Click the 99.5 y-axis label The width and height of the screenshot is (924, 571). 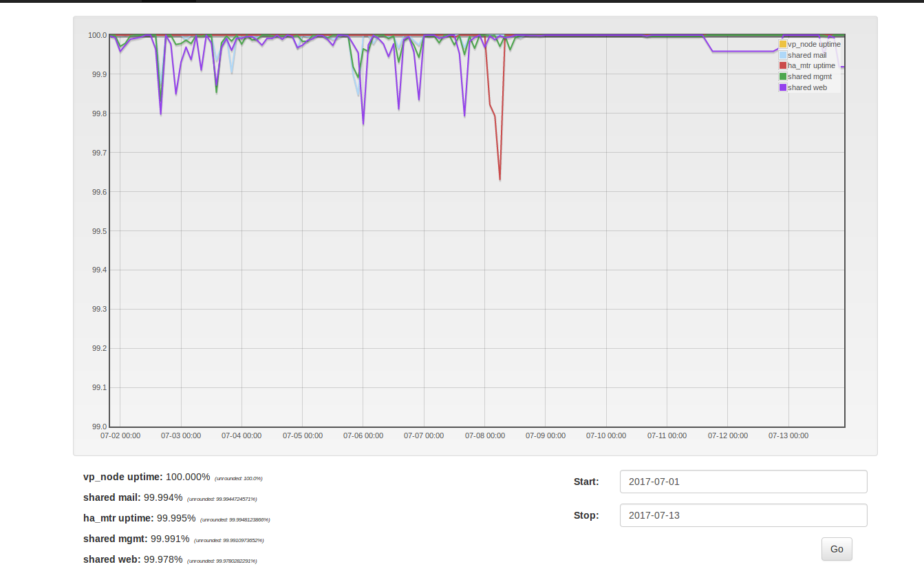(x=97, y=231)
